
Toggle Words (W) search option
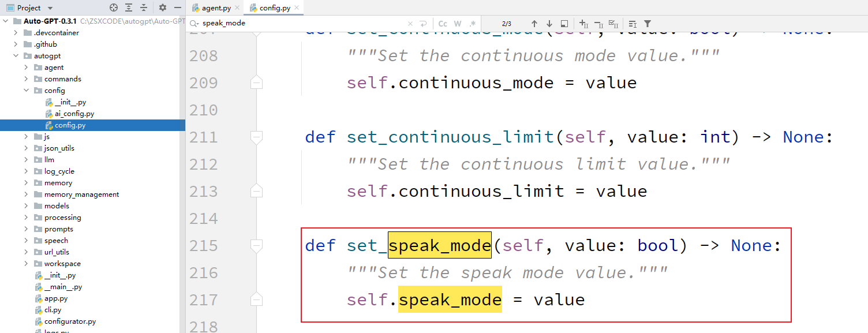(458, 24)
